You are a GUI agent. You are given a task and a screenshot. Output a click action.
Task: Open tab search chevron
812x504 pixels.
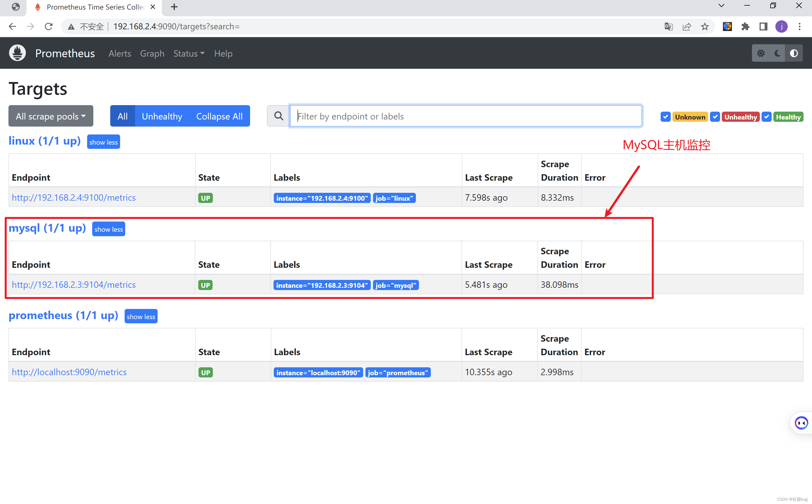[721, 6]
